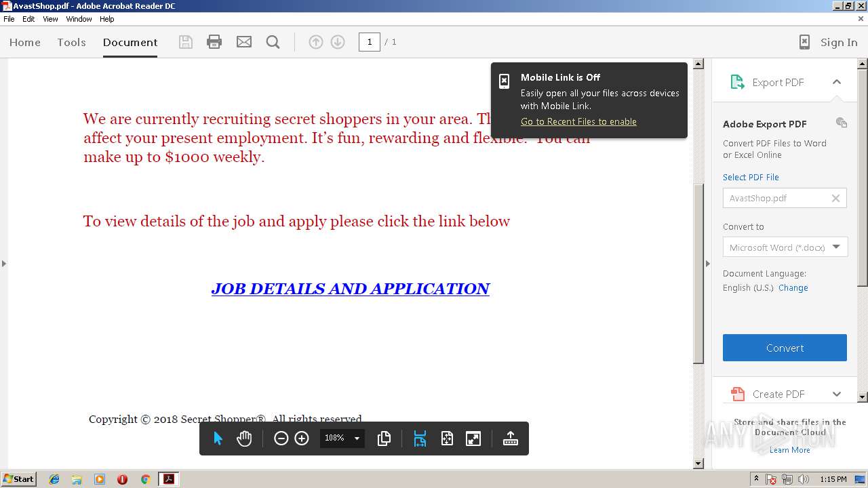Click Sign In
868x488 pixels.
click(x=839, y=42)
